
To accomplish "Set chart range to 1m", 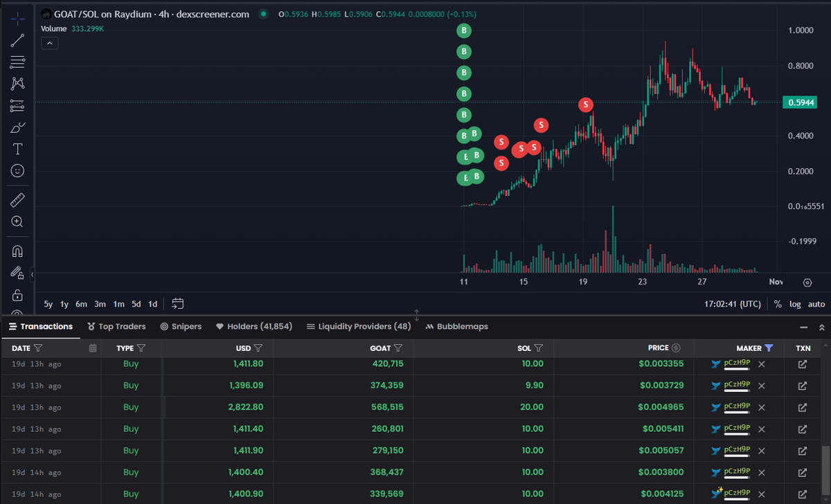I will 118,304.
